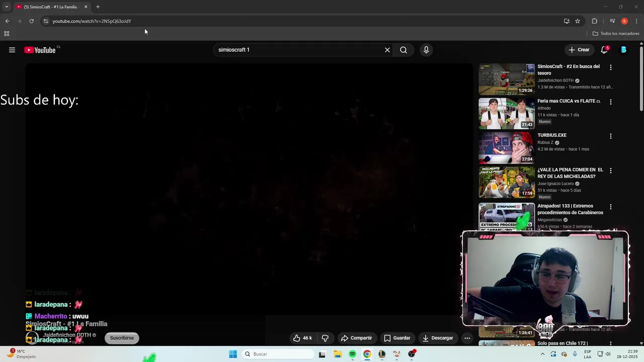Switch ESP LAA keyboard language
Viewport: 644px width, 362px height.
(588, 354)
